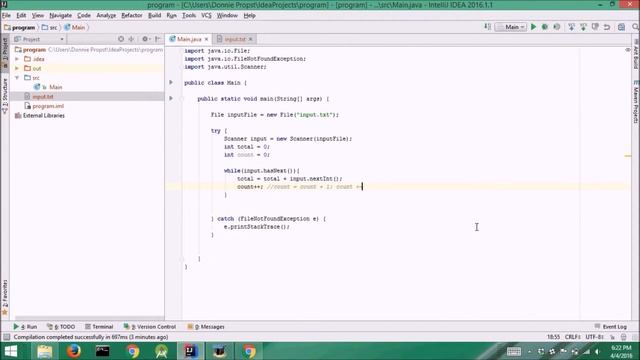Open File Explorer from the taskbar

pos(44,351)
